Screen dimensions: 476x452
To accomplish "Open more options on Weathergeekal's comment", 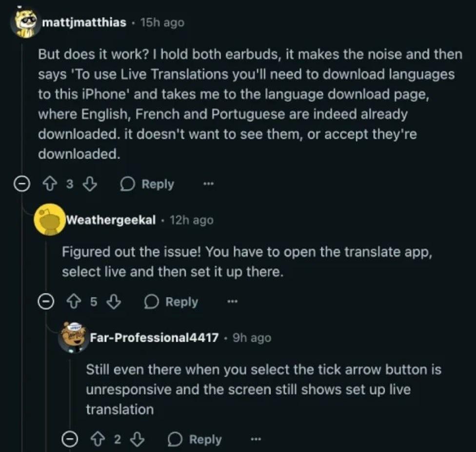I will pyautogui.click(x=233, y=302).
